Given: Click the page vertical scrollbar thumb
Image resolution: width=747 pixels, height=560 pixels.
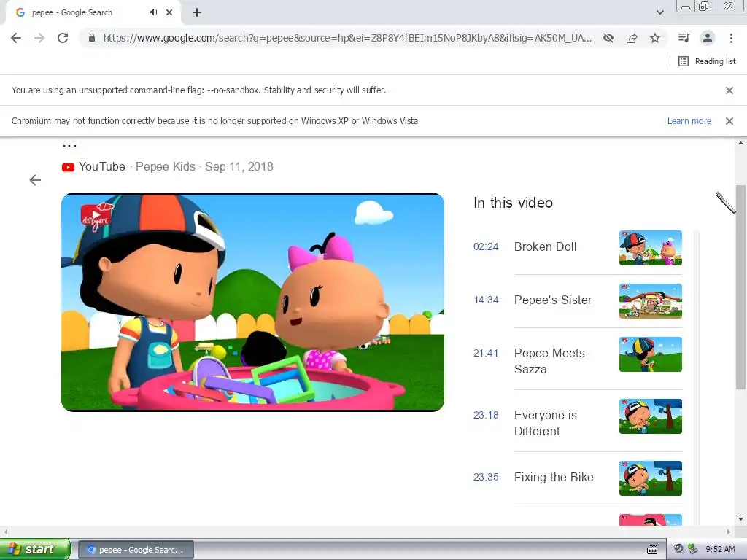Looking at the screenshot, I should (x=741, y=287).
